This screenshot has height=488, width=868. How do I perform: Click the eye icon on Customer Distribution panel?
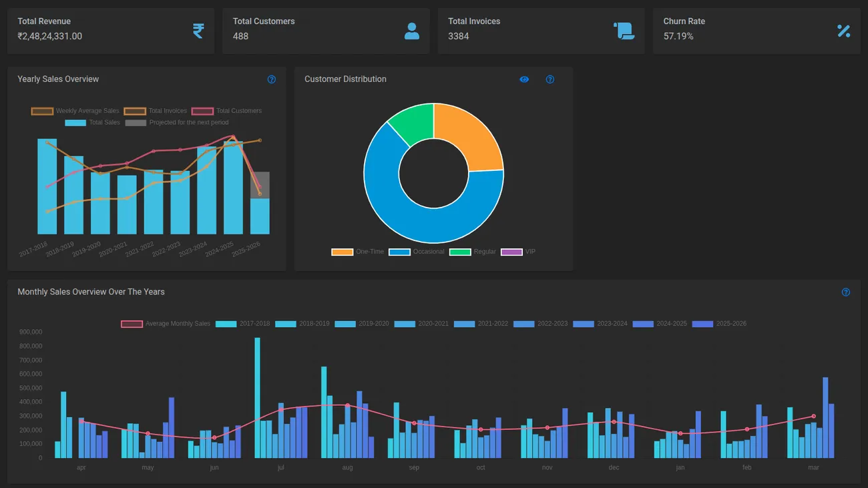click(x=524, y=79)
